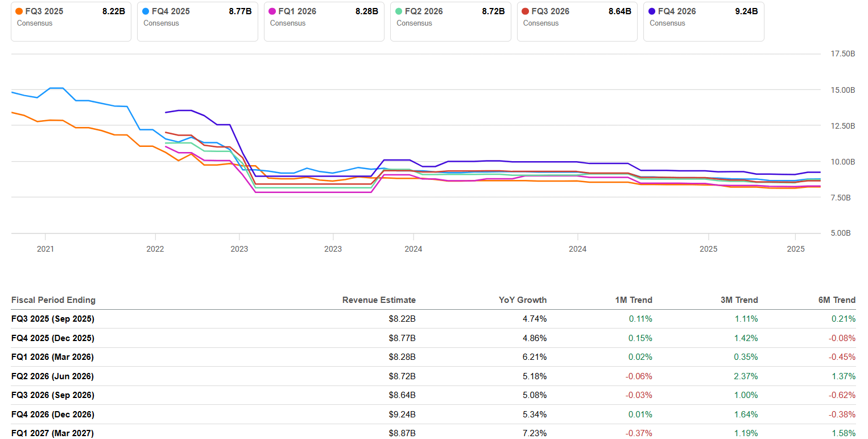
Task: Click the FQ3 2025 (Sep 2025) row label
Action: point(52,319)
